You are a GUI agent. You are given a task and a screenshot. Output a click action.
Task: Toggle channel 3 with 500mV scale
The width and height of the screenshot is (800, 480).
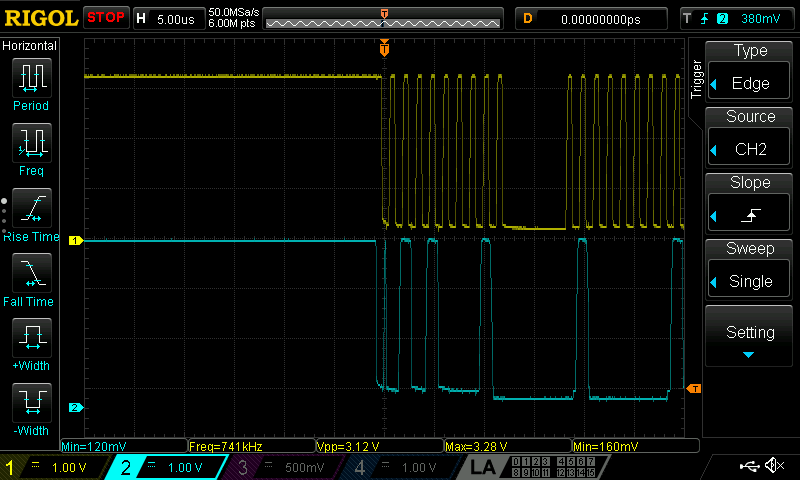283,467
